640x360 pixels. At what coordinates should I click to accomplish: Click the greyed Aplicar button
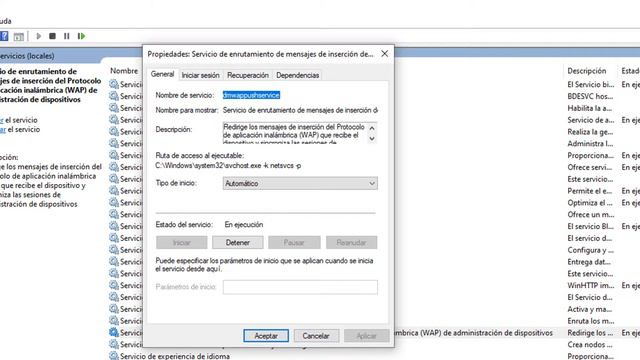pos(367,336)
